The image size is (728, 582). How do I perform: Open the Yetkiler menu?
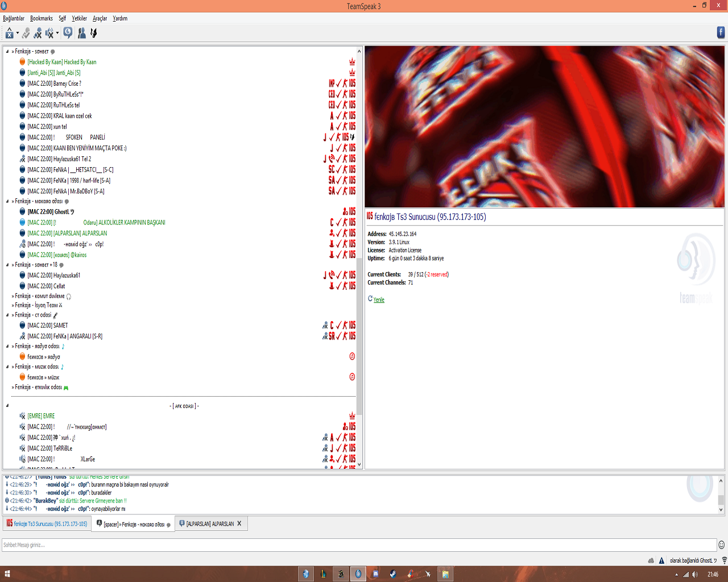(80, 18)
